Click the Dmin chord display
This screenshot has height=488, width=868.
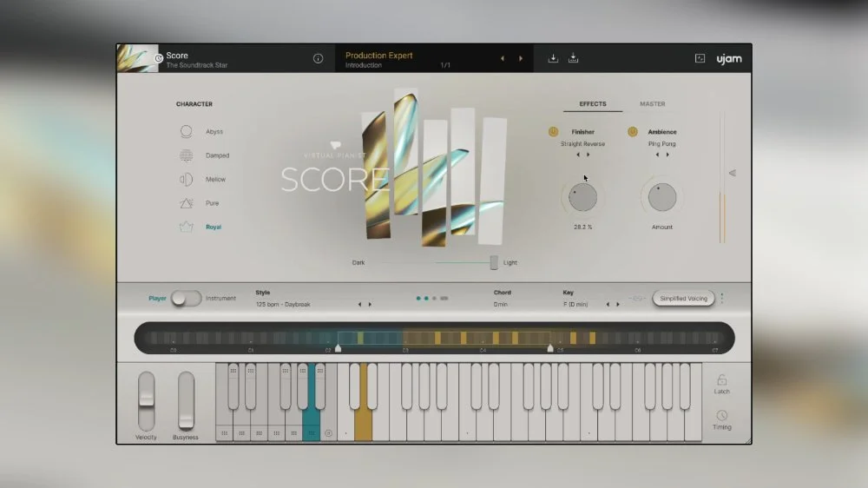501,305
